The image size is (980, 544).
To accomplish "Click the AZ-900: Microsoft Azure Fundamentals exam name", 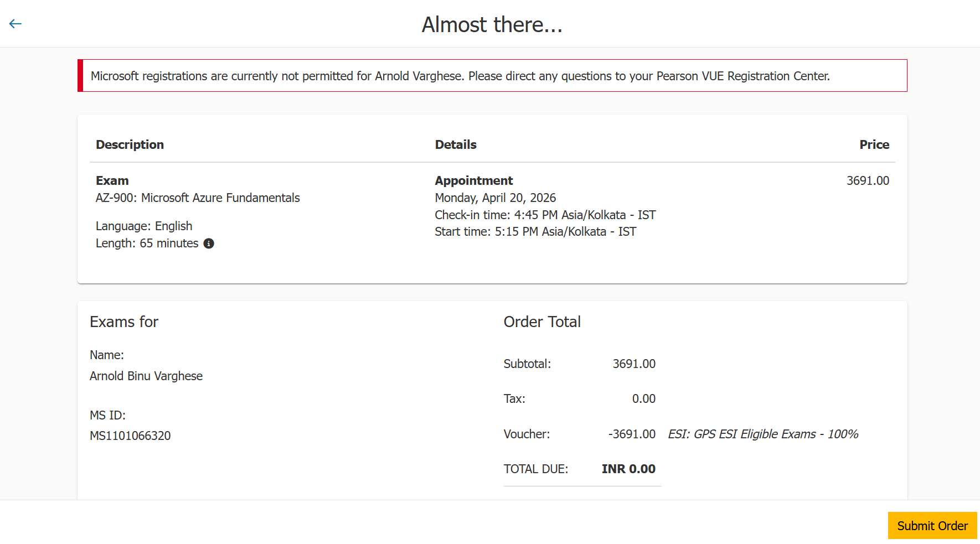I will [198, 198].
